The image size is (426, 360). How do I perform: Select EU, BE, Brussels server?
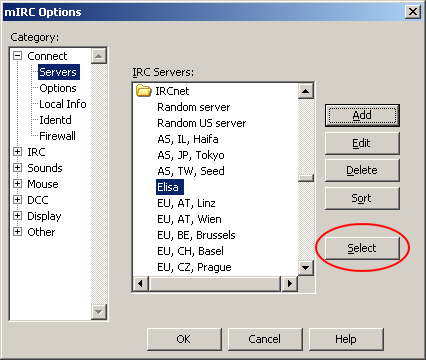click(x=196, y=235)
